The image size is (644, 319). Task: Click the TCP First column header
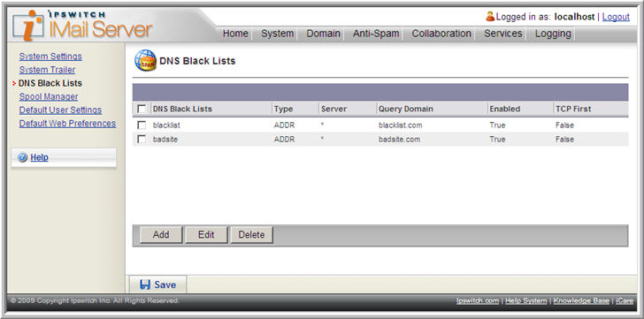(x=573, y=109)
